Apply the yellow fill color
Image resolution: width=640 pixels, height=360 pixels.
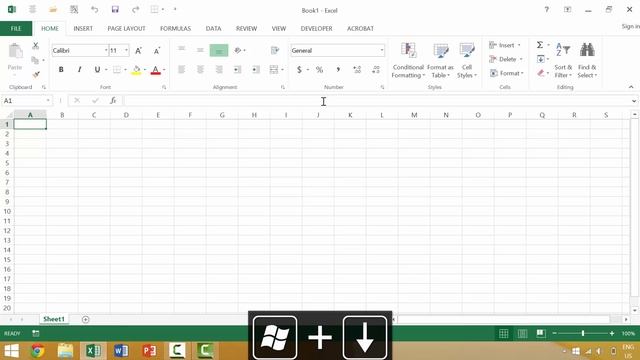(136, 70)
